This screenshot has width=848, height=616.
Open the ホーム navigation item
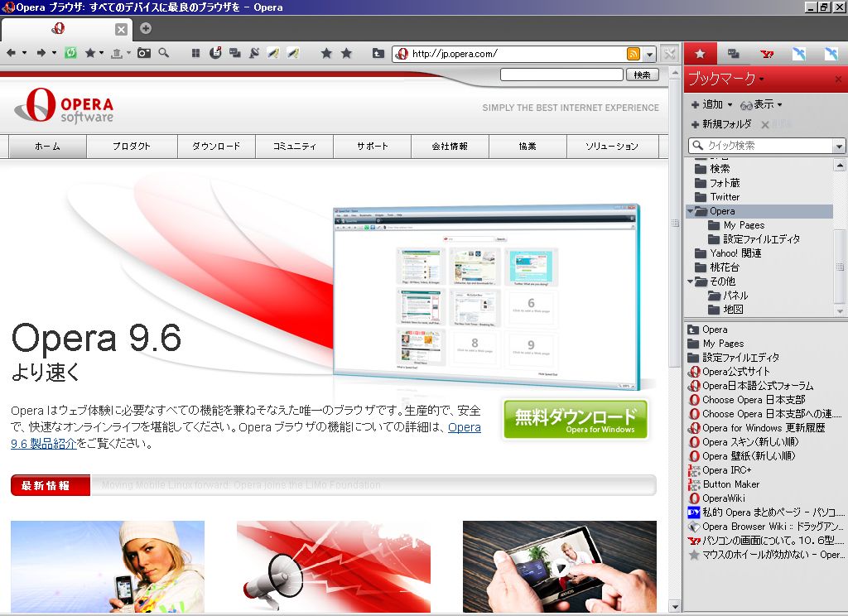(47, 146)
